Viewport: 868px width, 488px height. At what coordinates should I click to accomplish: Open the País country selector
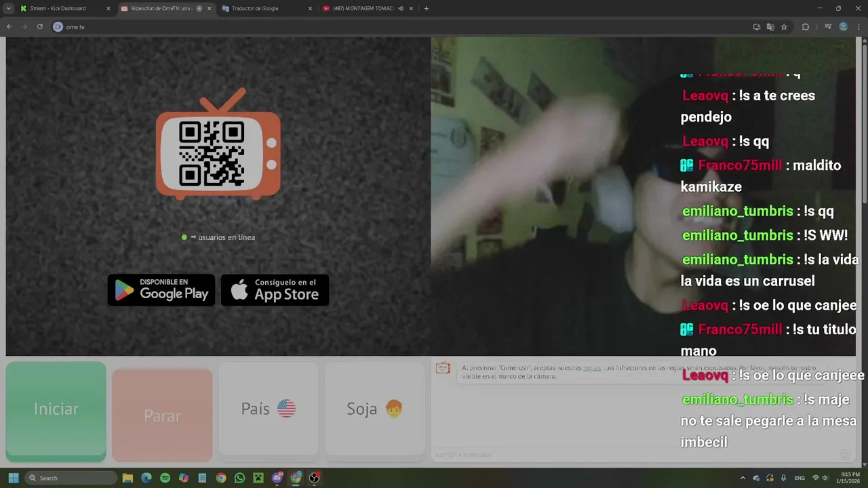[x=269, y=409]
